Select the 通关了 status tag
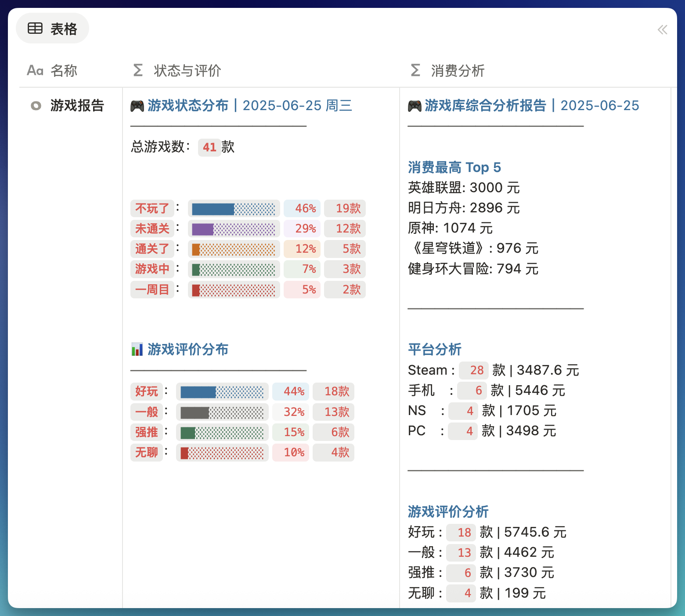Screen dimensions: 685x616 tap(152, 249)
